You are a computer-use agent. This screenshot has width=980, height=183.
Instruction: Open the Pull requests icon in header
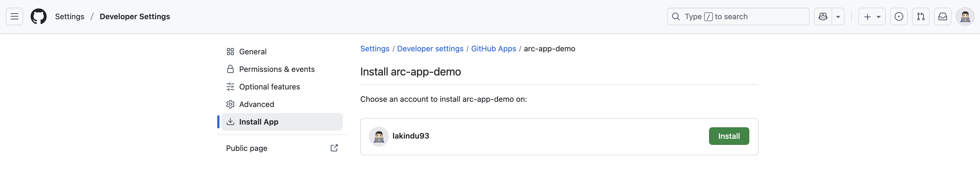pyautogui.click(x=921, y=16)
